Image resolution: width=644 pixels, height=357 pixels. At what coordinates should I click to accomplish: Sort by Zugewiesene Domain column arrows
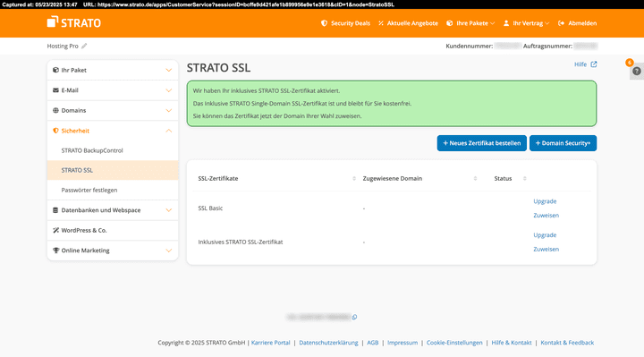point(475,178)
